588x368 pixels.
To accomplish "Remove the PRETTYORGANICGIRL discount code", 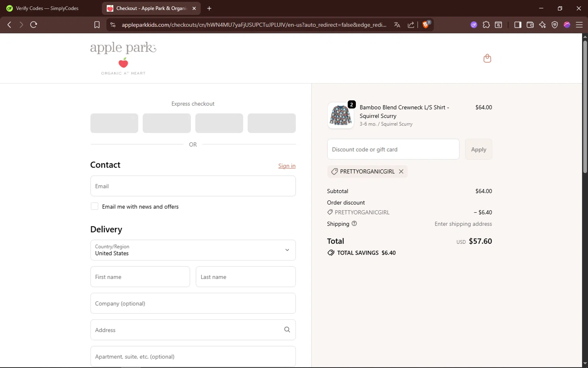I will coord(401,171).
